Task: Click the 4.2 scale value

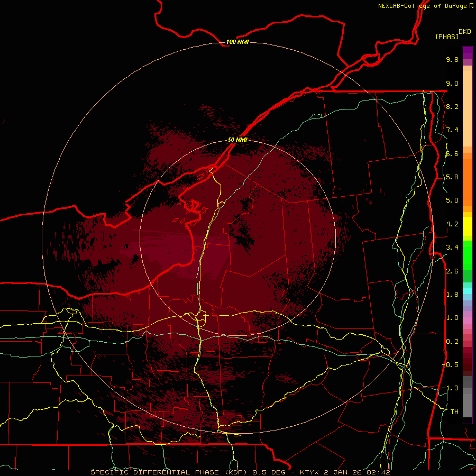Action: [452, 224]
